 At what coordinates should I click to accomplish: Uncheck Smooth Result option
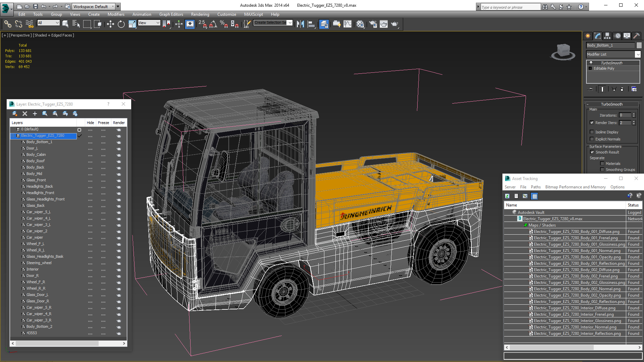point(592,152)
